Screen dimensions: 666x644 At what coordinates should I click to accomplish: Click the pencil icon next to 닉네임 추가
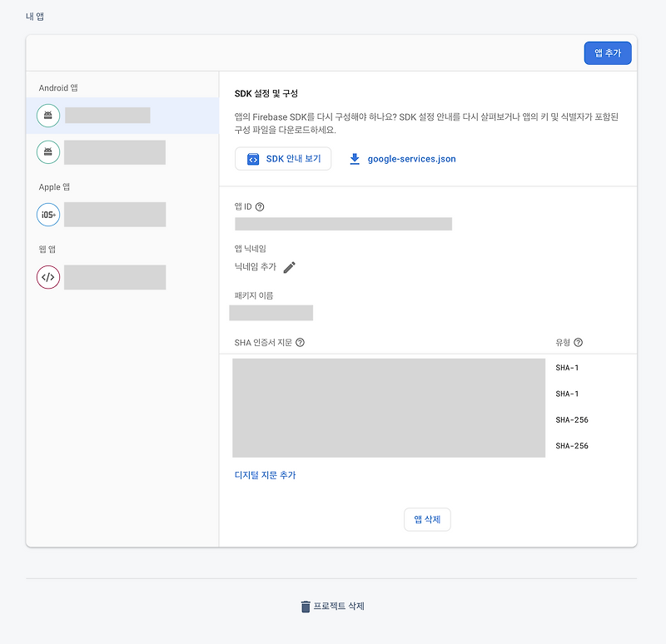point(289,269)
